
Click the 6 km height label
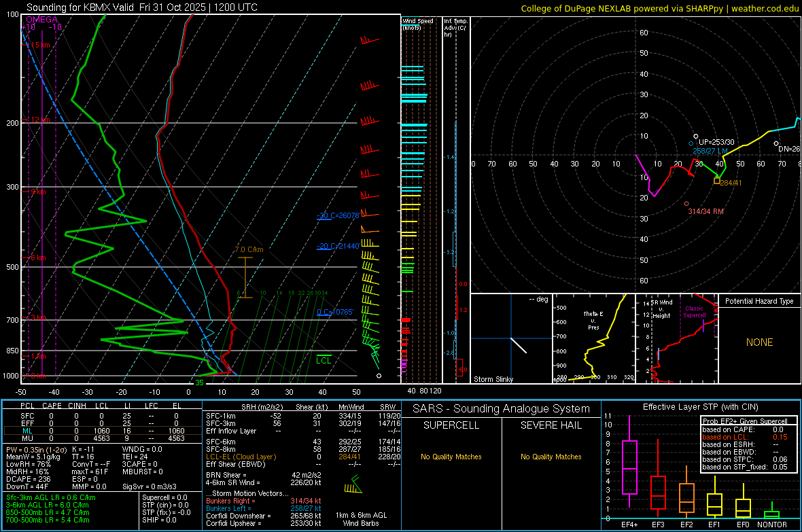[37, 258]
